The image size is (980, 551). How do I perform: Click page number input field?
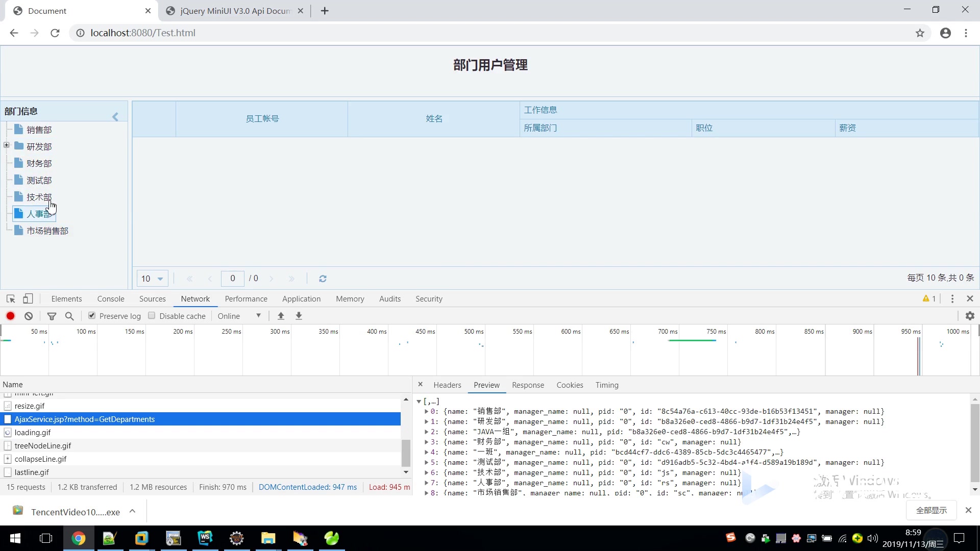point(232,278)
